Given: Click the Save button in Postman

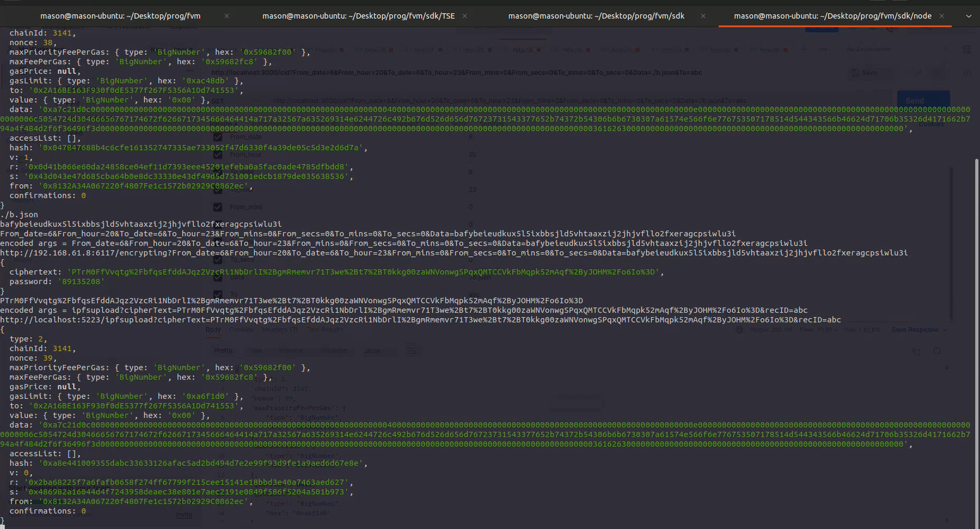Looking at the screenshot, I should click(x=864, y=73).
